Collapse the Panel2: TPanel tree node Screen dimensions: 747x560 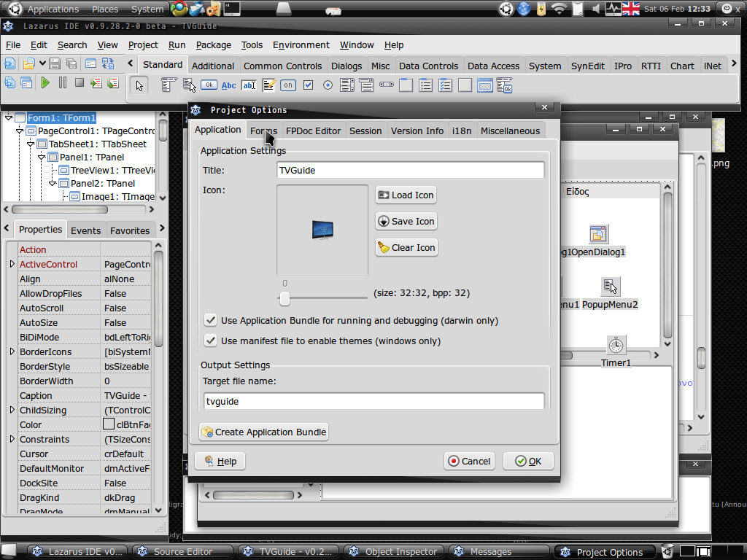pos(53,183)
